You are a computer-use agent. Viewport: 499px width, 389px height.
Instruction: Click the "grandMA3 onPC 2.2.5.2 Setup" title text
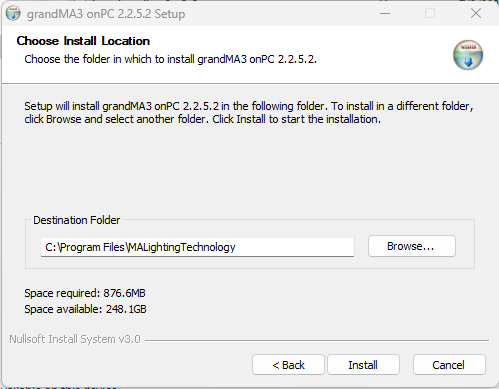(106, 14)
